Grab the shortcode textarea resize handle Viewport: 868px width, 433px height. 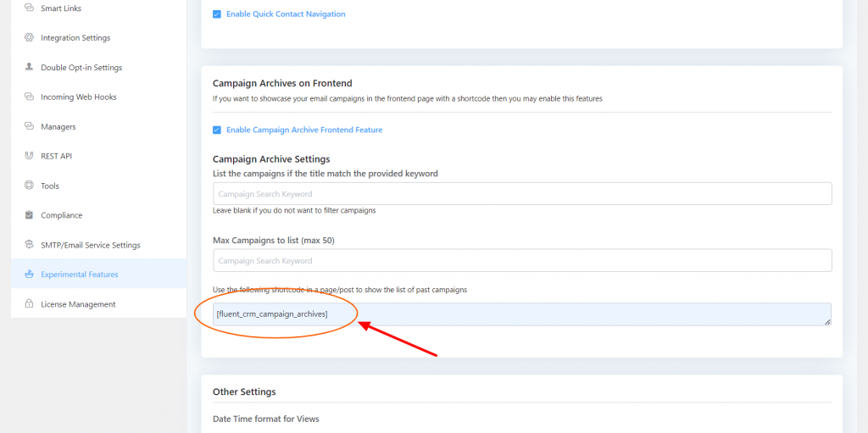(827, 321)
